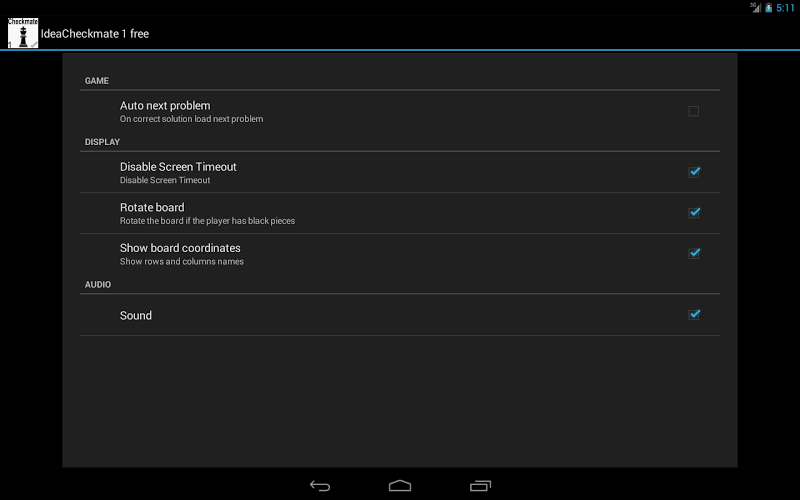Tap the Sound setting label
This screenshot has width=800, height=500.
pyautogui.click(x=136, y=315)
